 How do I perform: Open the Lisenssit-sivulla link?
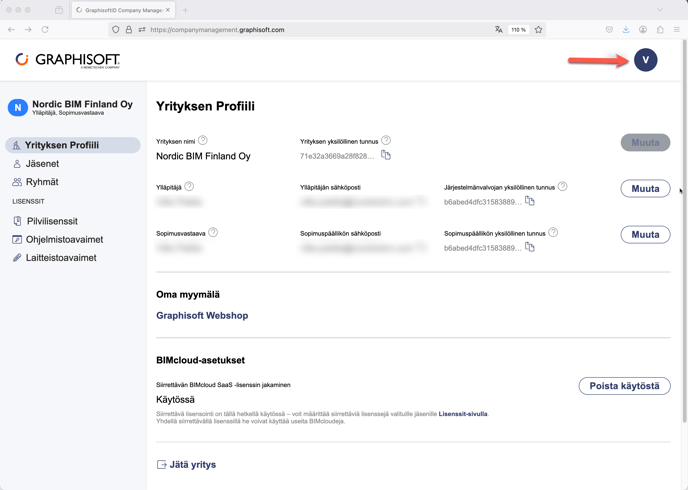[463, 414]
